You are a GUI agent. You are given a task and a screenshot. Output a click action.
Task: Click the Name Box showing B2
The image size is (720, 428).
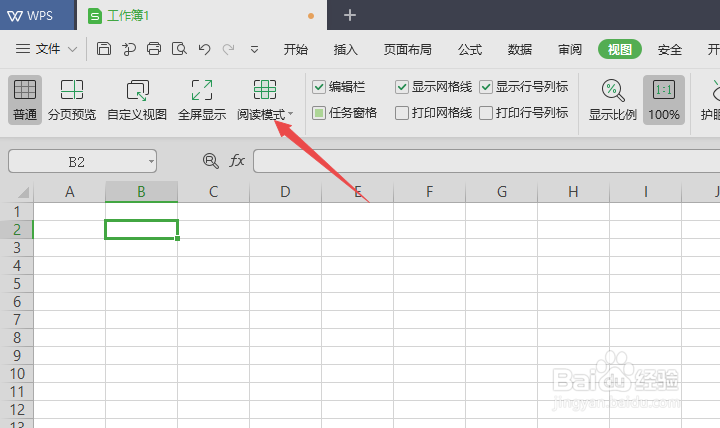click(76, 162)
